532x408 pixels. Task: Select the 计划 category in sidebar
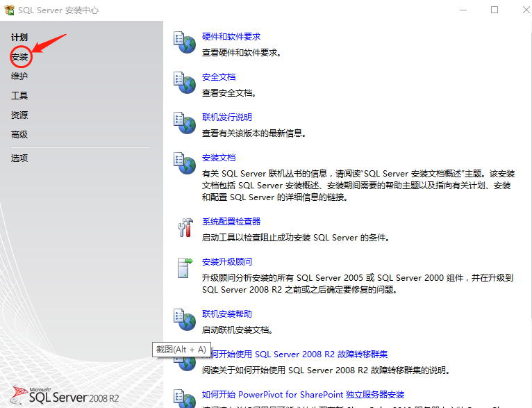click(x=19, y=38)
